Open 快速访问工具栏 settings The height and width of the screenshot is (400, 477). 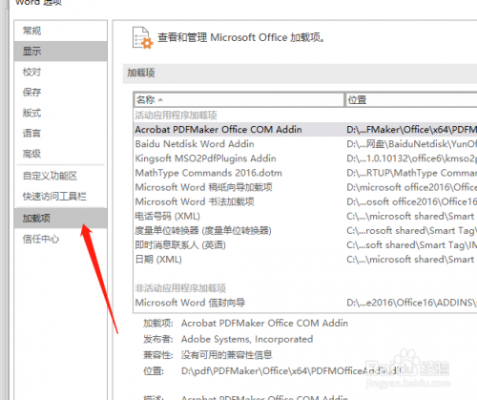(x=60, y=196)
